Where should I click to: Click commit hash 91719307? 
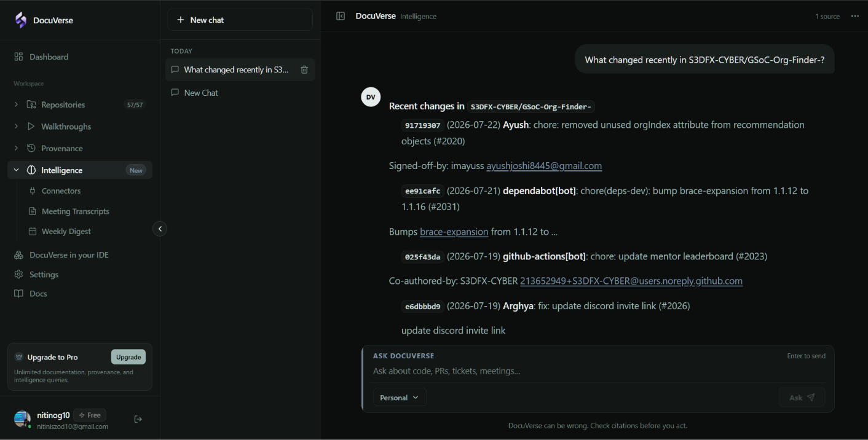coord(423,125)
